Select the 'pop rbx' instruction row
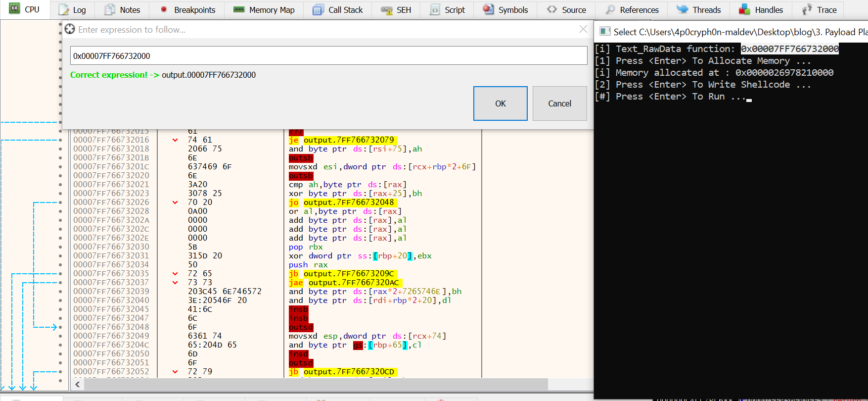Screen dimensions: 868x401 pyautogui.click(x=277, y=247)
